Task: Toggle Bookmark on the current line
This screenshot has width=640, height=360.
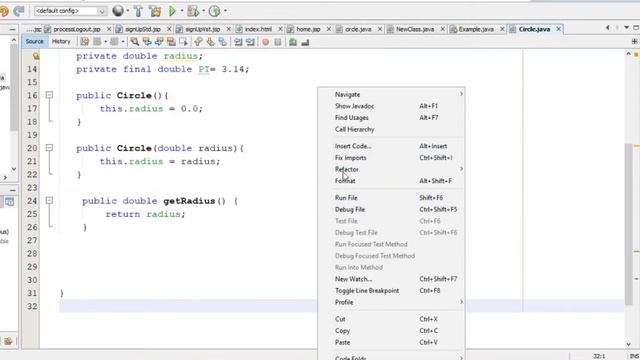Action: [223, 42]
